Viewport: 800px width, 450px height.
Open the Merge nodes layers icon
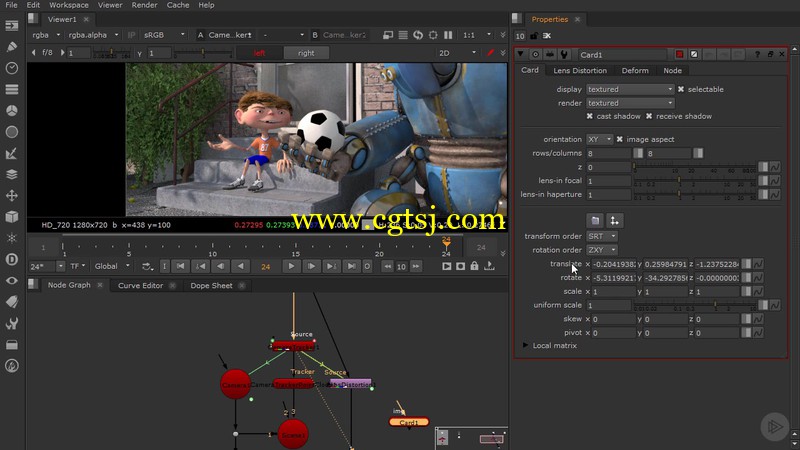(x=12, y=174)
